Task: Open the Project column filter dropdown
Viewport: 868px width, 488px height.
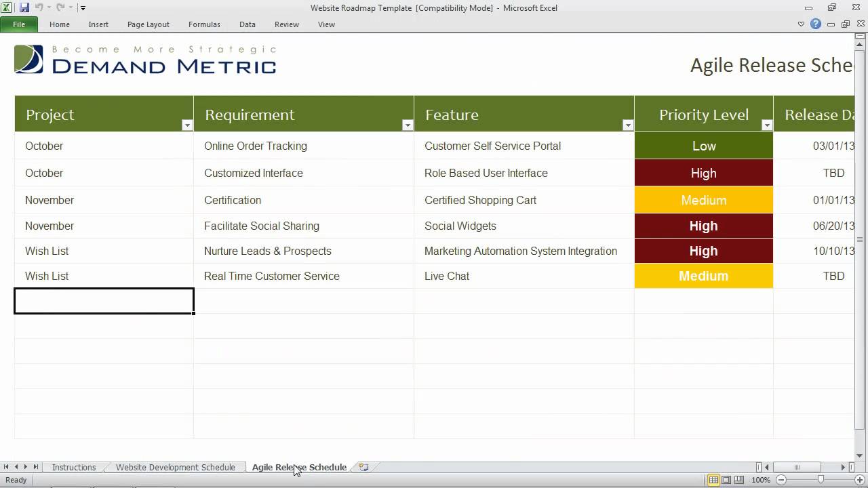Action: [187, 125]
